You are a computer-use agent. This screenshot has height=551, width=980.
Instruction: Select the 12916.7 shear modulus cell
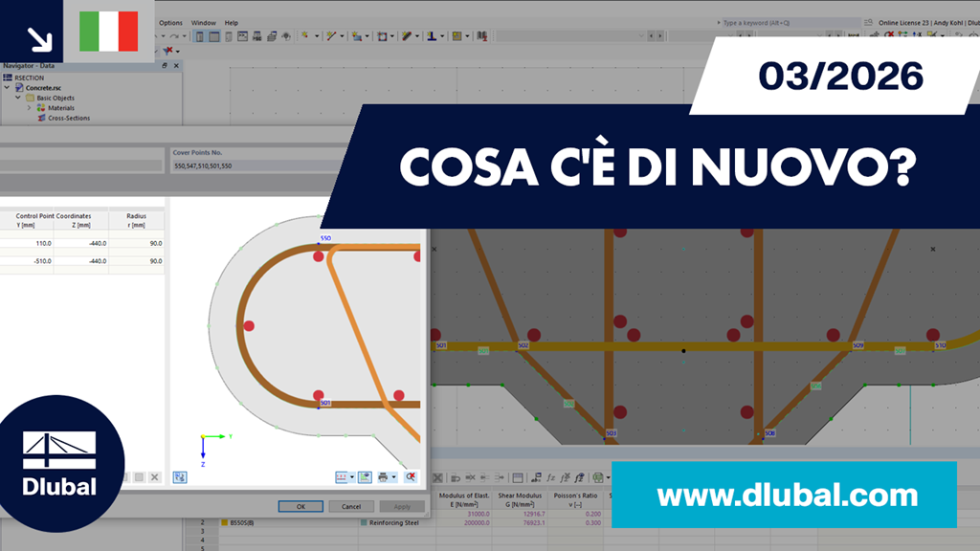pos(520,514)
